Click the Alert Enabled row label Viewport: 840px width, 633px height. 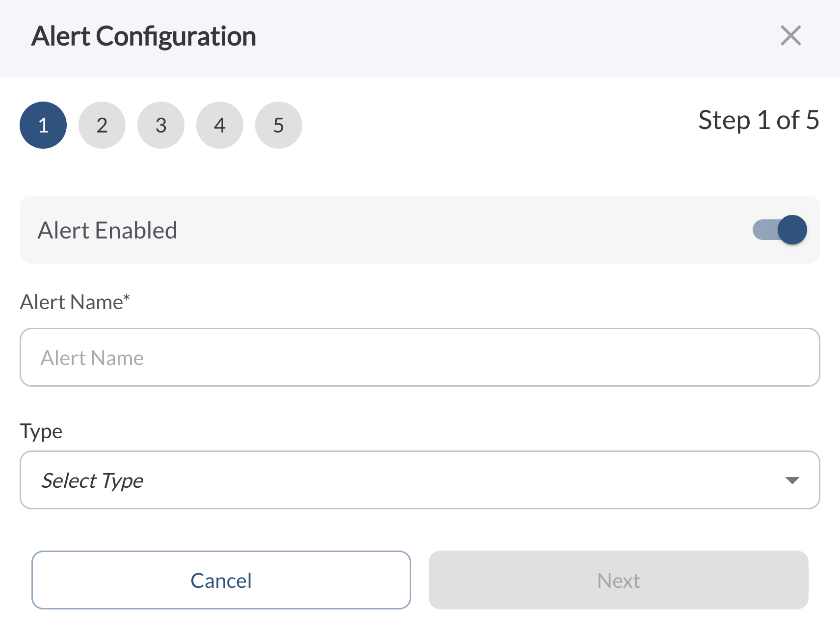[107, 230]
